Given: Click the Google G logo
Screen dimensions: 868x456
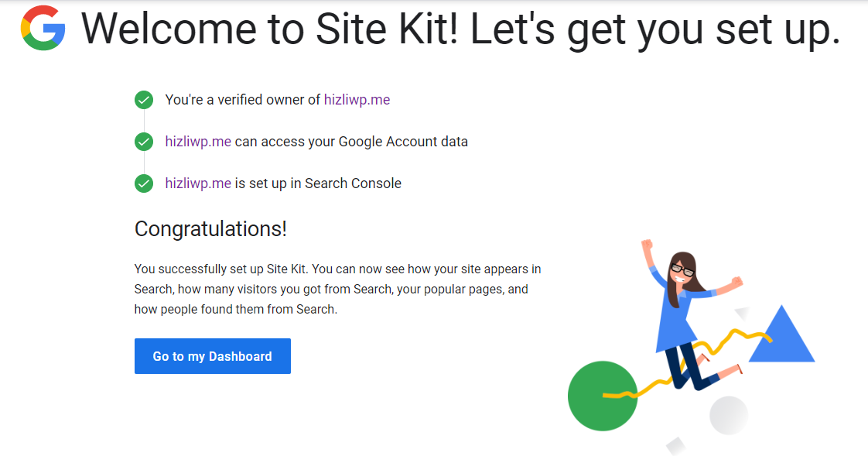Looking at the screenshot, I should pos(43,28).
